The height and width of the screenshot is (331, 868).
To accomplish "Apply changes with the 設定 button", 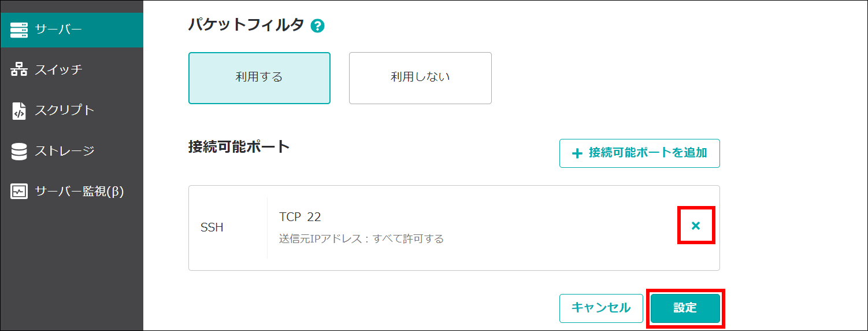I will [x=685, y=308].
